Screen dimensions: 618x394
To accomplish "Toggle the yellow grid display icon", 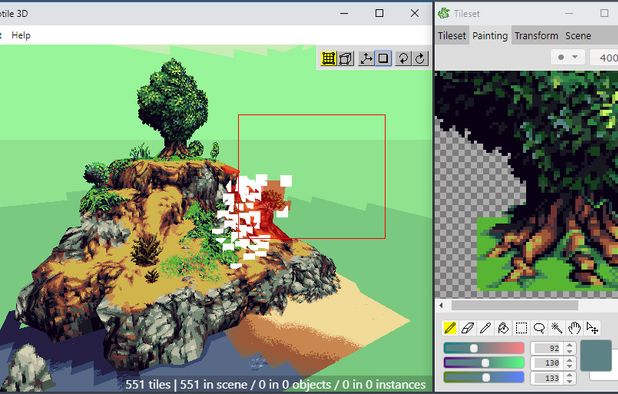I will 328,58.
